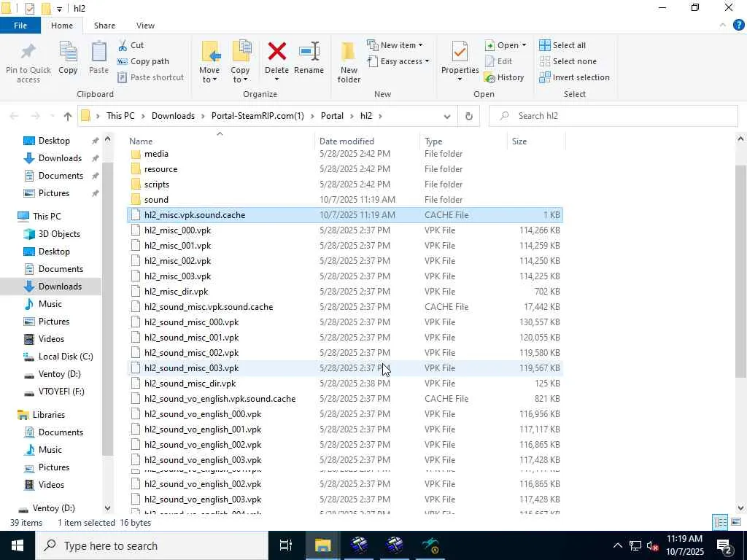Screen dimensions: 747x560
Task: Click Select none
Action: pos(568,61)
